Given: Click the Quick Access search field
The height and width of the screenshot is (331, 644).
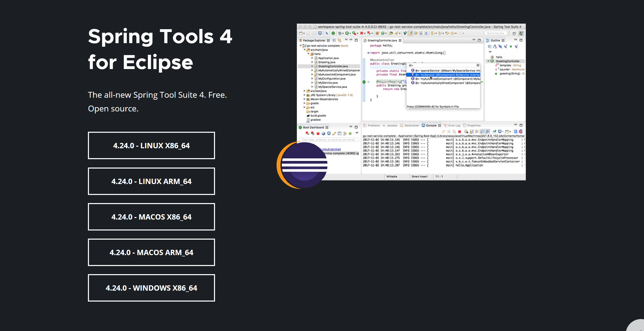Looking at the screenshot, I should pos(495,33).
